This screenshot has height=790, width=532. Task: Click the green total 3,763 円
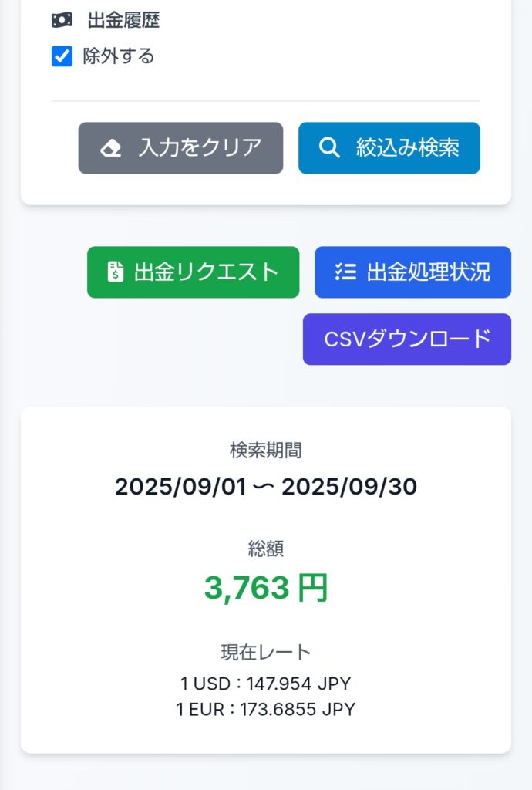point(266,588)
